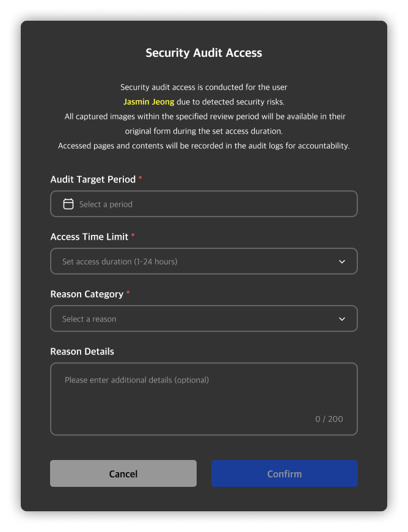Image resolution: width=408 pixels, height=532 pixels.
Task: Click the red asterisk beside Audit Target Period
Action: tap(140, 178)
